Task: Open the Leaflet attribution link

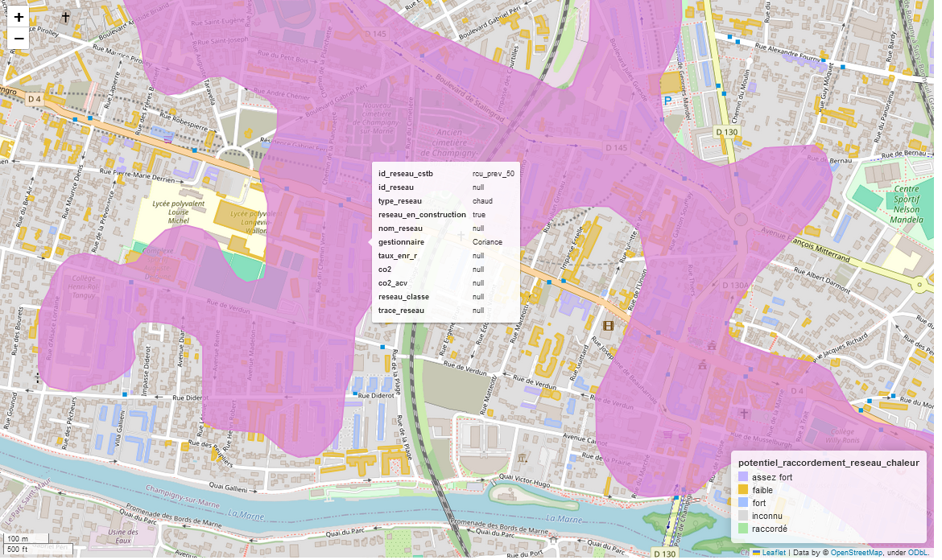Action: pos(774,553)
